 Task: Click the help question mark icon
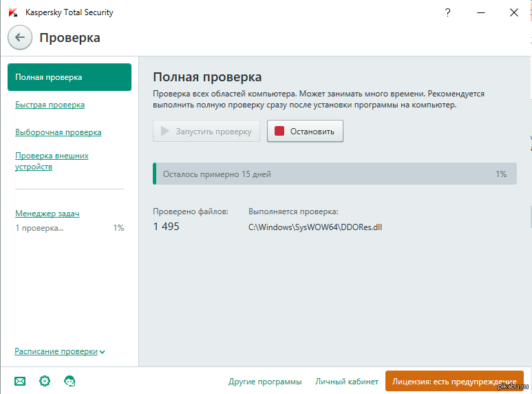point(448,12)
